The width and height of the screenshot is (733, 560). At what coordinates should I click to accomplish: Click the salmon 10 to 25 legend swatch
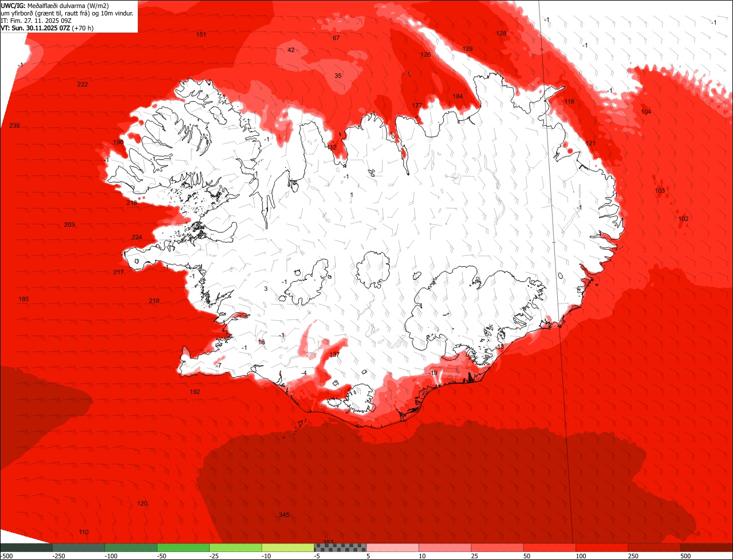pos(445,547)
